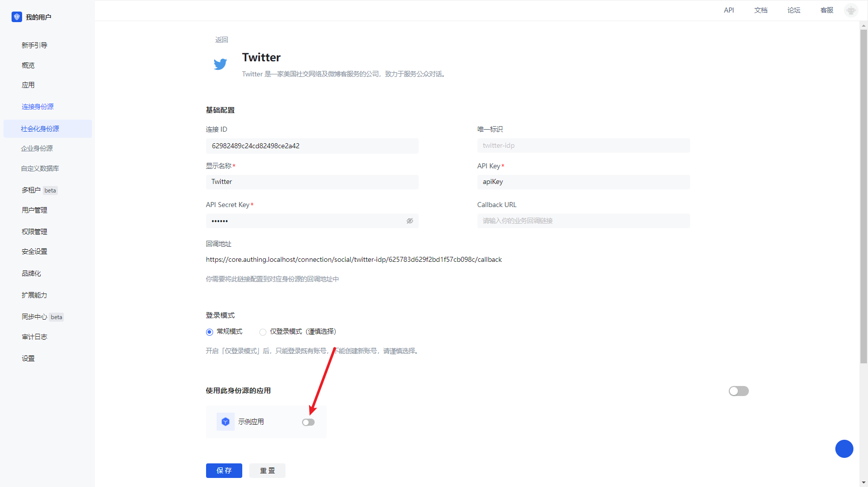The width and height of the screenshot is (868, 487).
Task: Click the blue floating help circle
Action: click(x=844, y=449)
